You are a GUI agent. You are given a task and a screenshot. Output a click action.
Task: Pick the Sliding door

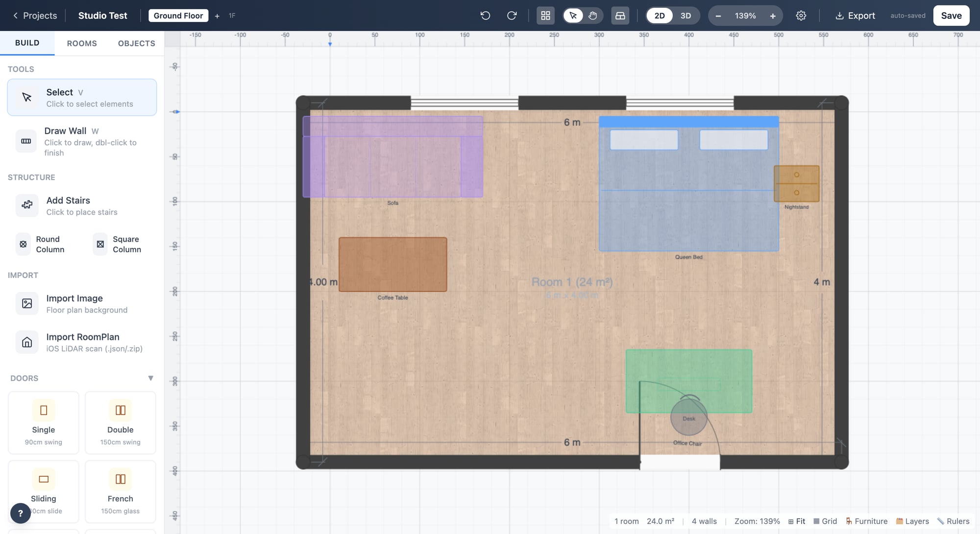tap(44, 491)
